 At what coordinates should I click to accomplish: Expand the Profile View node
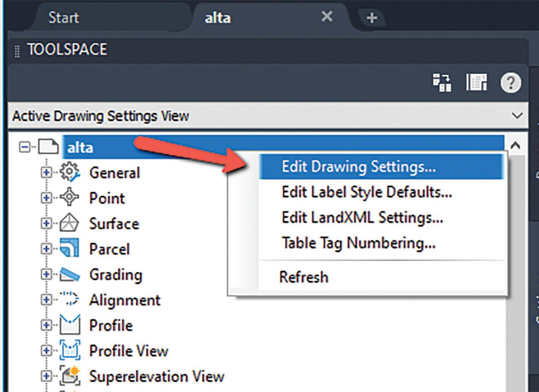tap(46, 350)
